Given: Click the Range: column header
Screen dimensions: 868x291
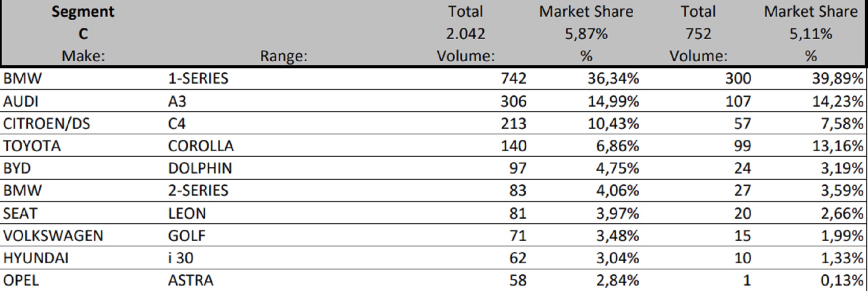Looking at the screenshot, I should tap(283, 56).
